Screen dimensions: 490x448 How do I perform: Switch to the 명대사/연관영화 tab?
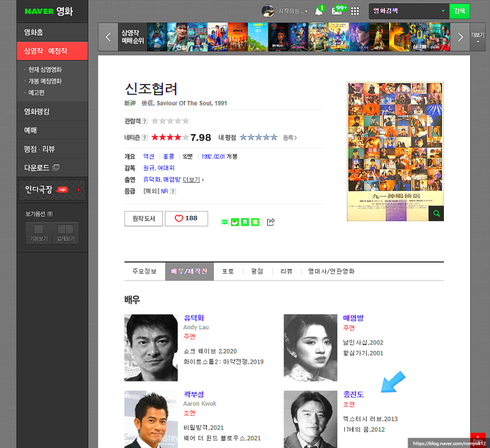click(331, 271)
